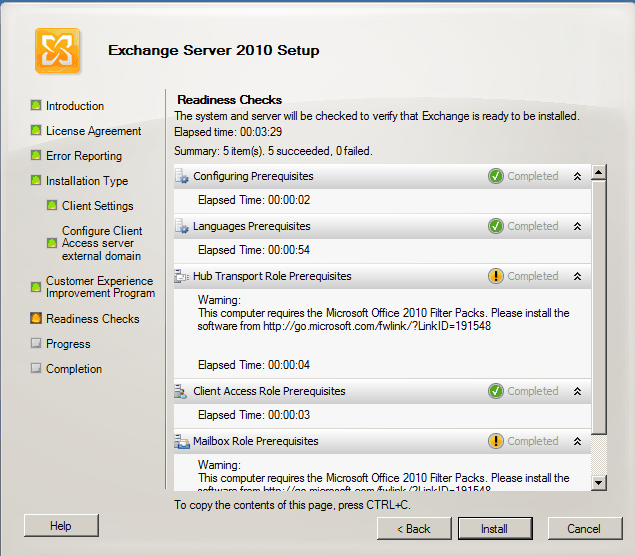Click empty step marker beside Progress
This screenshot has width=635, height=556.
pos(36,343)
